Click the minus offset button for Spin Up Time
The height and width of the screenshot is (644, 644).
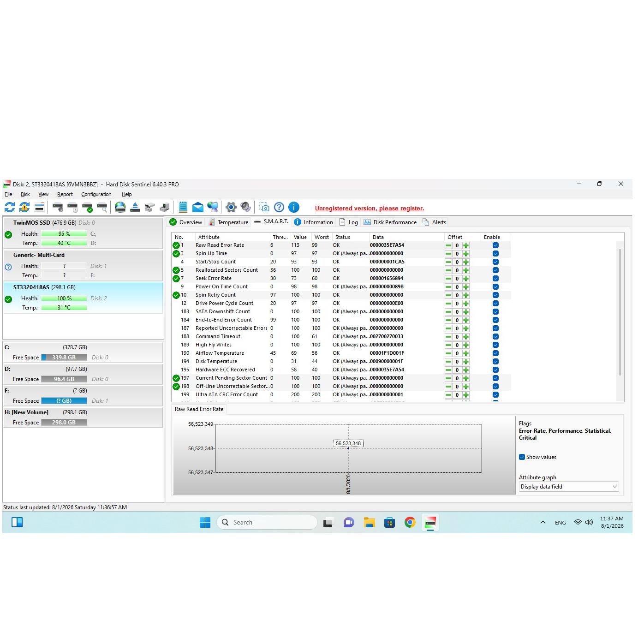448,254
